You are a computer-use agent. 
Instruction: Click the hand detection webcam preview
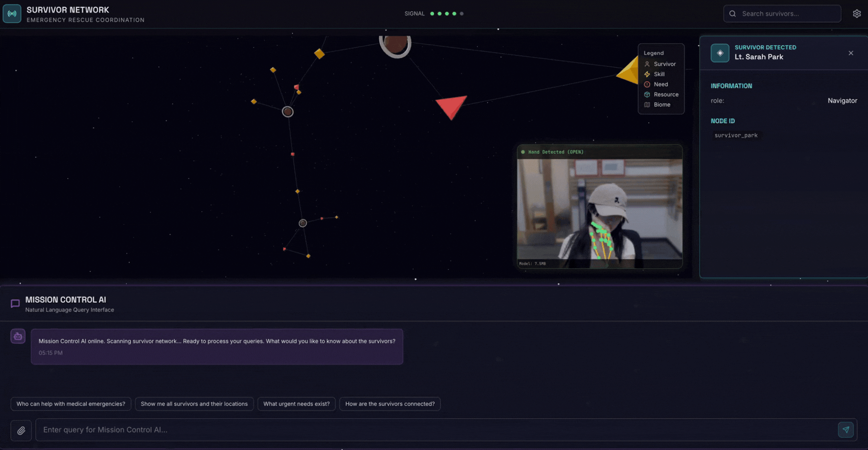pos(599,212)
